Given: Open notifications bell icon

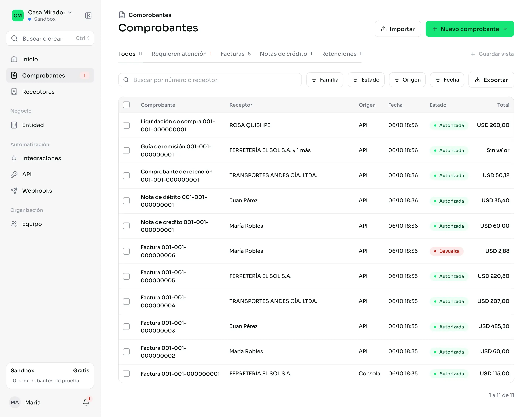Looking at the screenshot, I should tap(86, 402).
